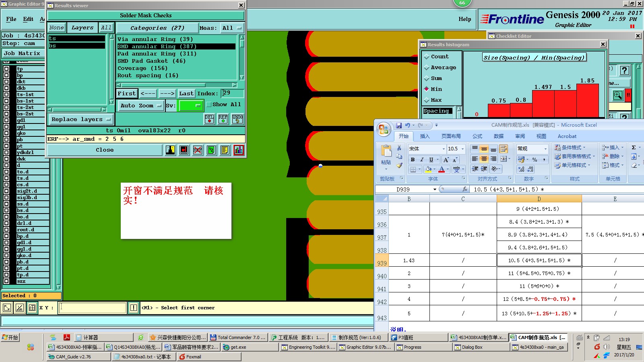The height and width of the screenshot is (362, 644).
Task: Click the Excel Office button
Action: 384,130
